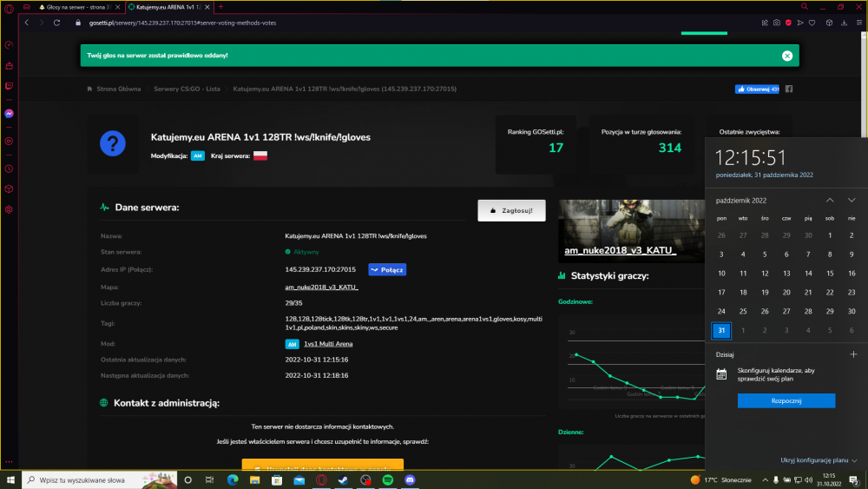Click the Facebook icon beside Obserwuj
Image resolution: width=868 pixels, height=489 pixels.
(x=789, y=89)
